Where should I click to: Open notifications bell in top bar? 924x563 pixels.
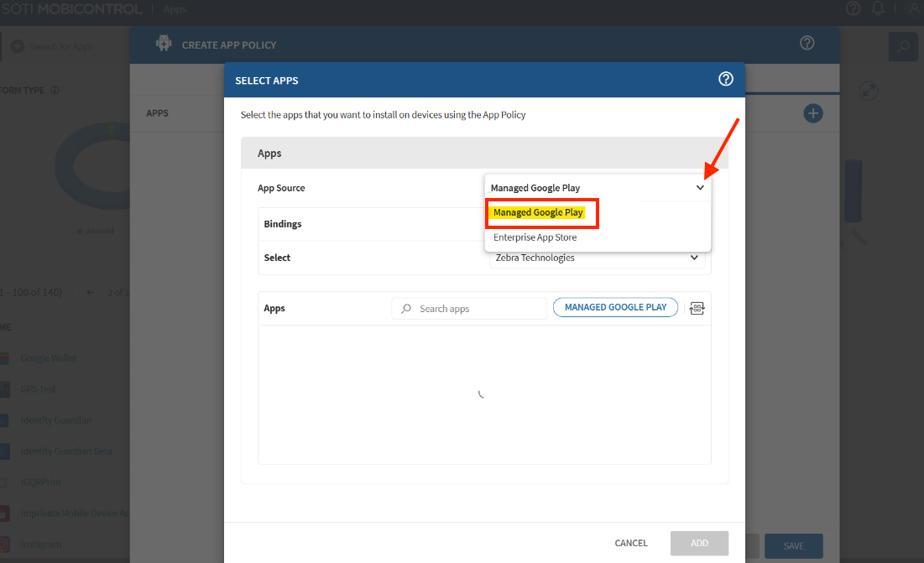click(x=878, y=8)
